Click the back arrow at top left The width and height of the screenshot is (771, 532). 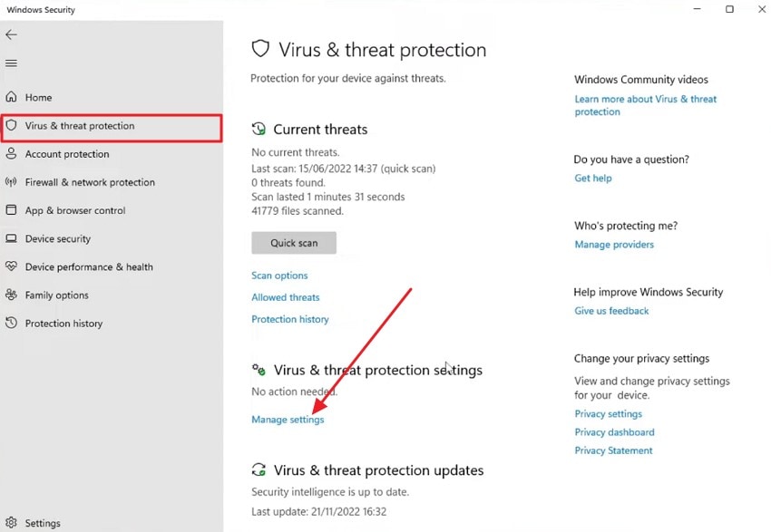(x=11, y=34)
